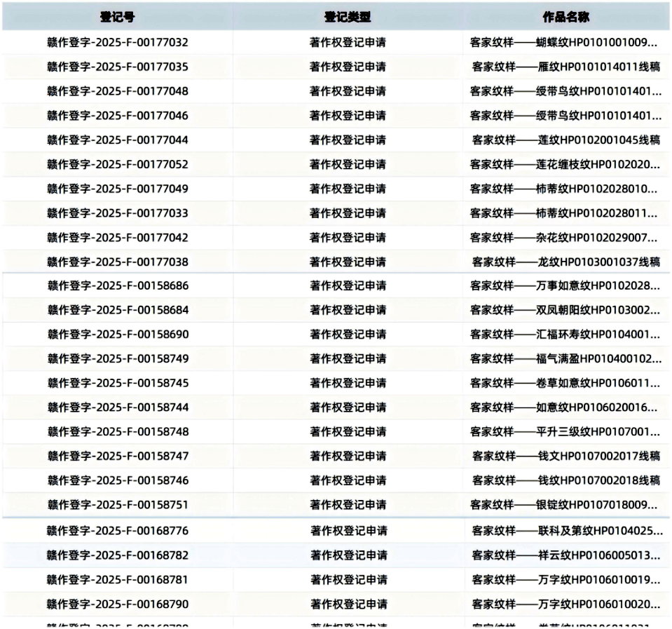Open the 祥云纹HP0106005013 work entry
Screen dimensions: 672x629
click(565, 555)
